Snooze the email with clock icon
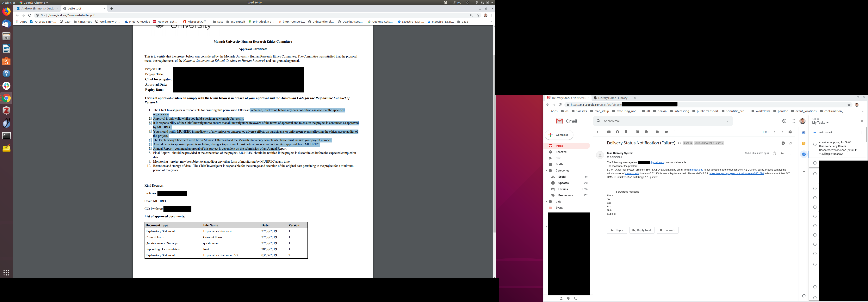Screen dimensions: 868x302 point(646,132)
